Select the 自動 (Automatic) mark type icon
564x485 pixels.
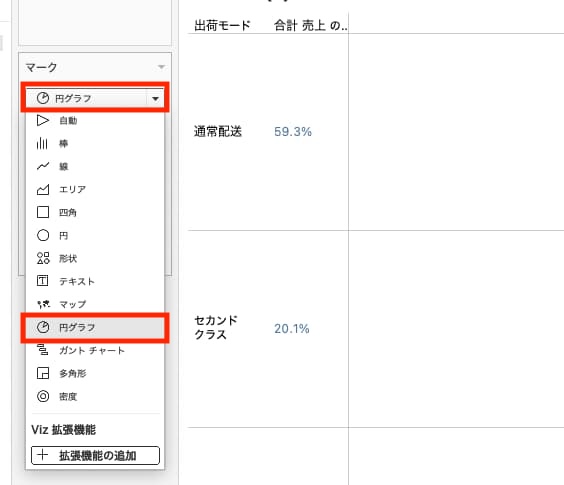tap(43, 121)
